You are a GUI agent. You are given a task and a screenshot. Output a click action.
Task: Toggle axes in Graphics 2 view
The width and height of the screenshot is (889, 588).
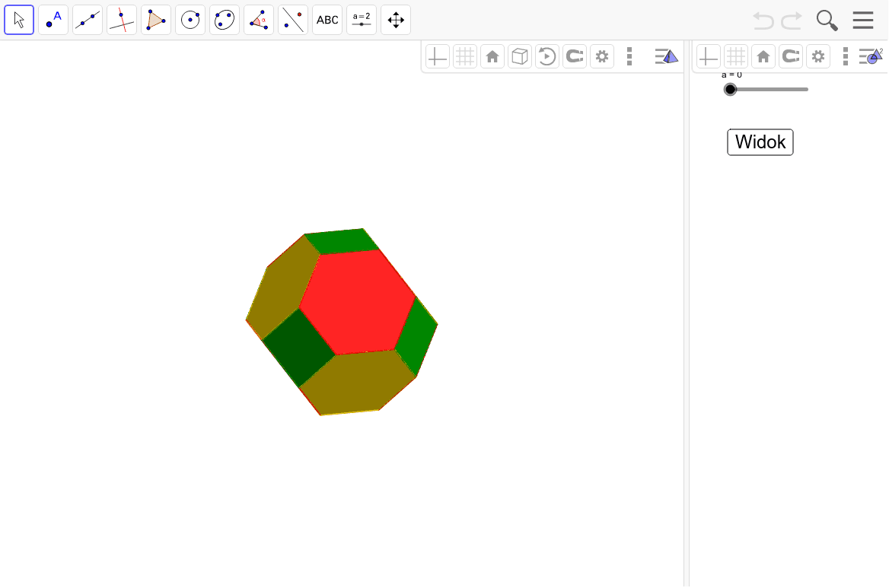point(708,56)
